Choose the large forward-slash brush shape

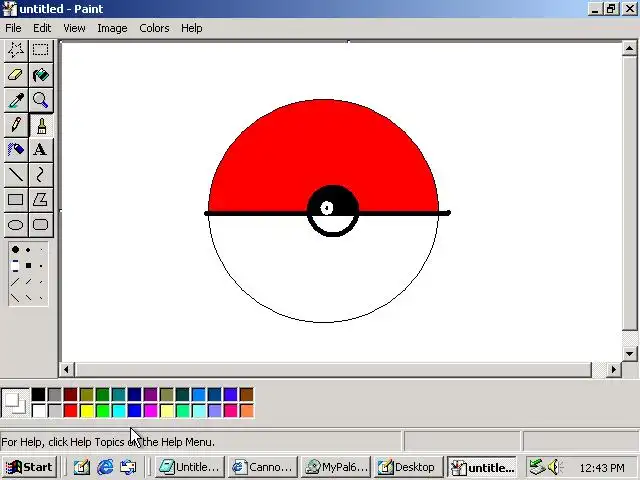tap(15, 282)
